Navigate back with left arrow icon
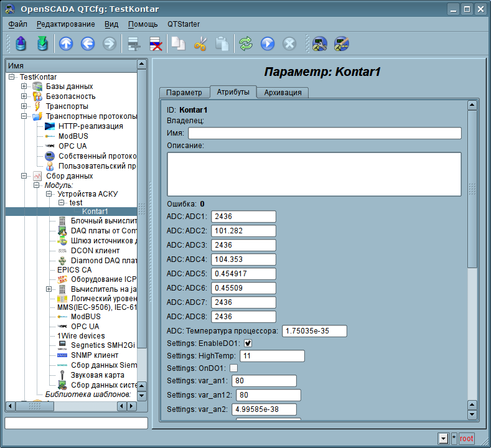 87,44
